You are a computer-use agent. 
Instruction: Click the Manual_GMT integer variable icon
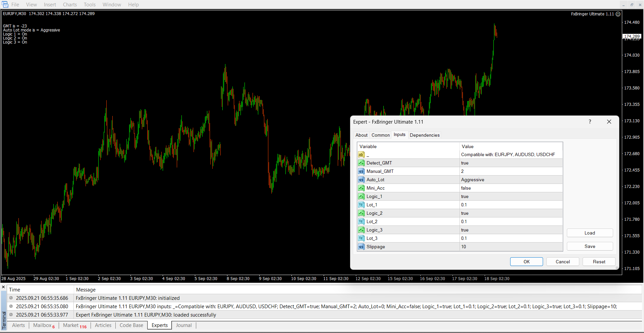(361, 171)
